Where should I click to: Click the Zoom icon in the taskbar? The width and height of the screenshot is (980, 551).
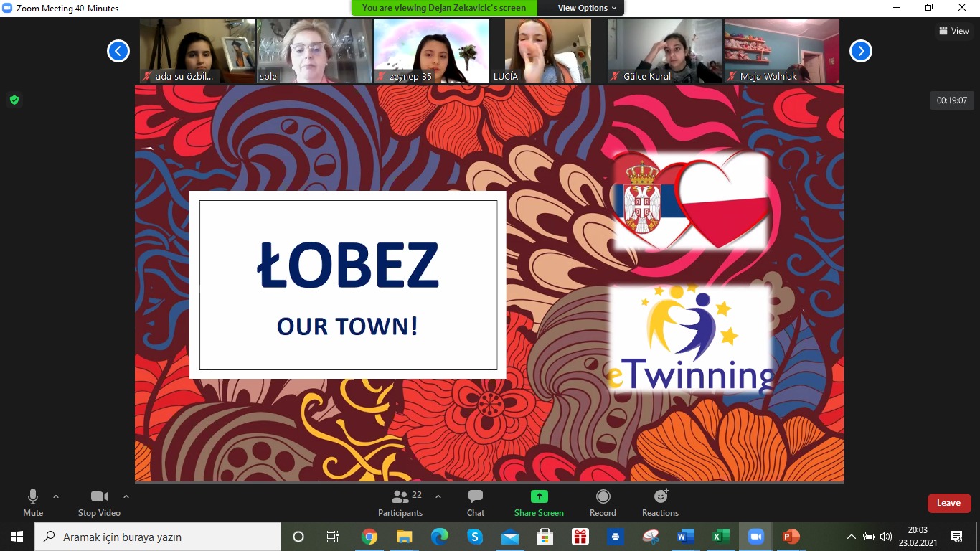[x=755, y=537]
